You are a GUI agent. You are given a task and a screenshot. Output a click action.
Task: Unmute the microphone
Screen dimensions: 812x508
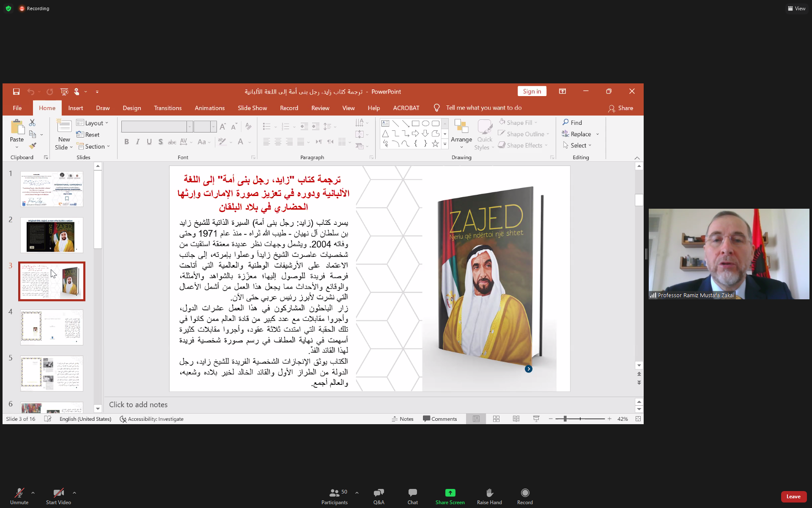(19, 493)
